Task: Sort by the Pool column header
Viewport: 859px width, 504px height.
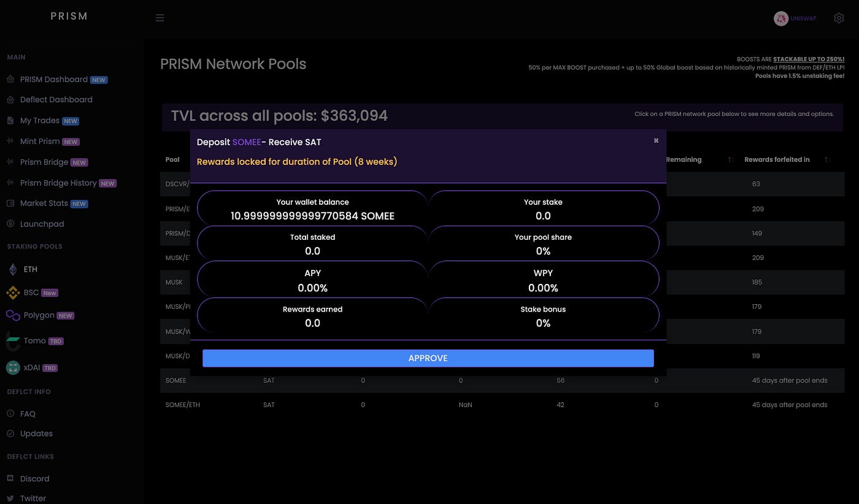Action: [x=172, y=159]
